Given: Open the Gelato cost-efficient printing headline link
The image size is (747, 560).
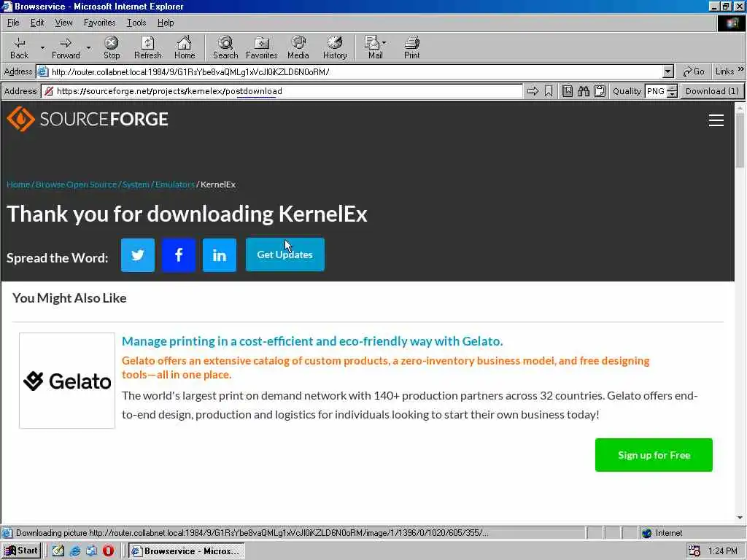Looking at the screenshot, I should 312,341.
